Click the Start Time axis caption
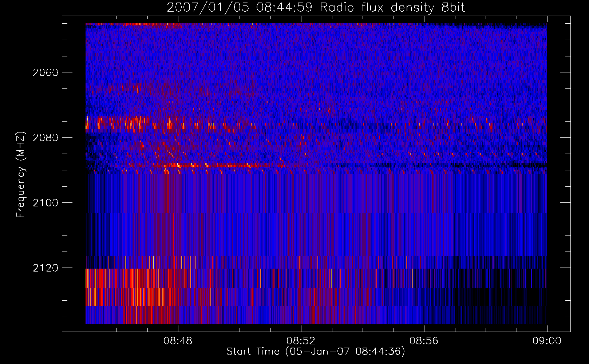 316,352
